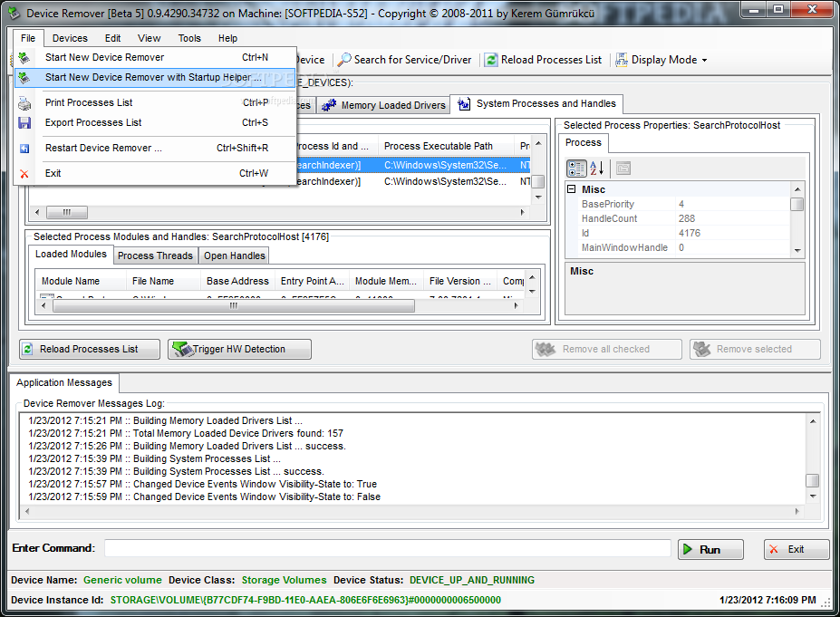Switch to Process Threads tab
Image resolution: width=840 pixels, height=617 pixels.
tap(155, 256)
